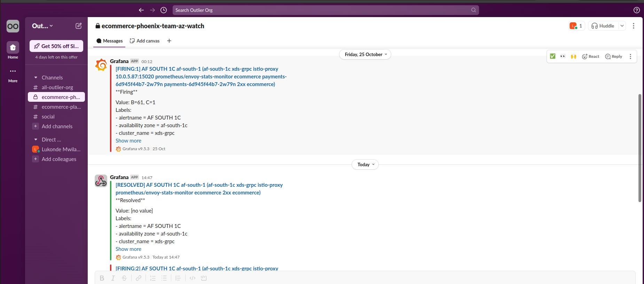Click the 00:12 message timestamp
Image resolution: width=644 pixels, height=284 pixels.
[147, 61]
